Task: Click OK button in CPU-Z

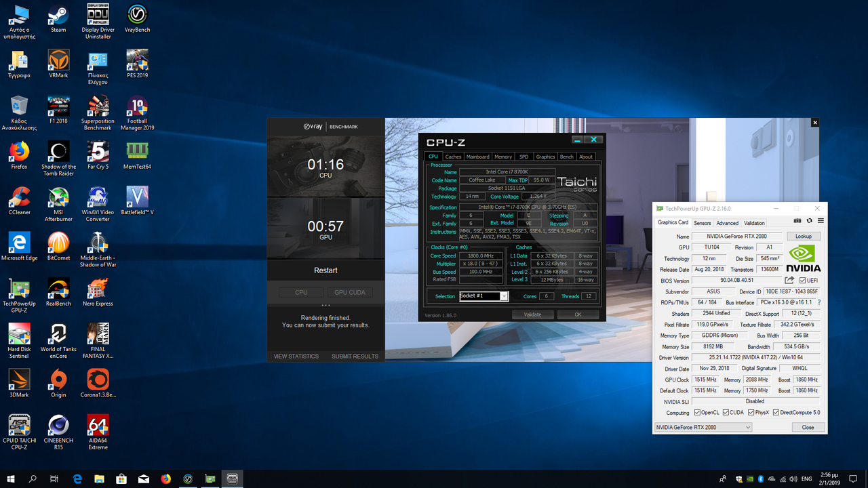Action: coord(578,314)
